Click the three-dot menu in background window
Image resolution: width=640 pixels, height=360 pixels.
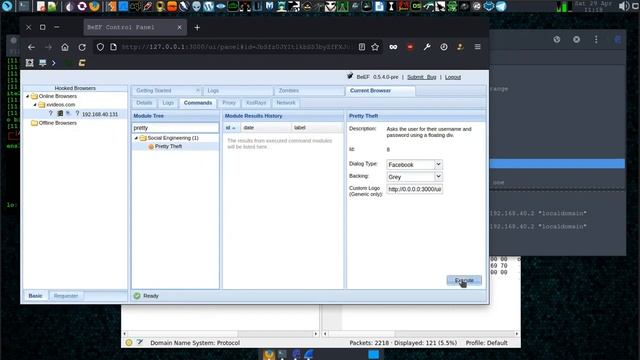pyautogui.click(x=596, y=40)
